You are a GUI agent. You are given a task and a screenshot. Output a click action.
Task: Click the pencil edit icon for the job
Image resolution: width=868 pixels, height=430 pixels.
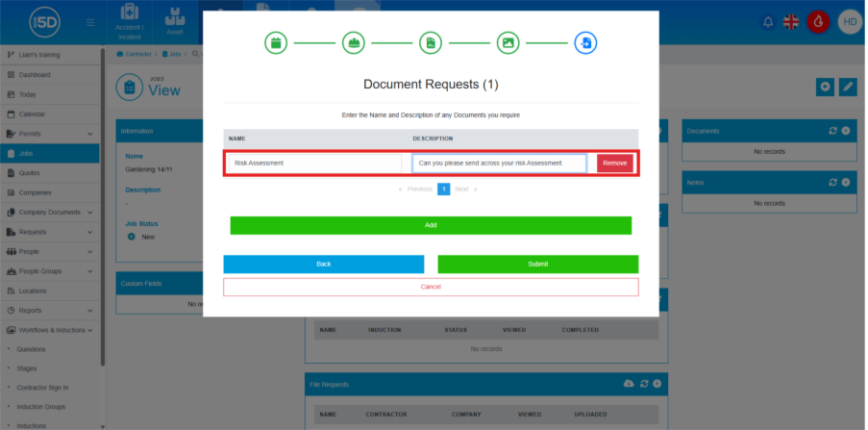847,88
